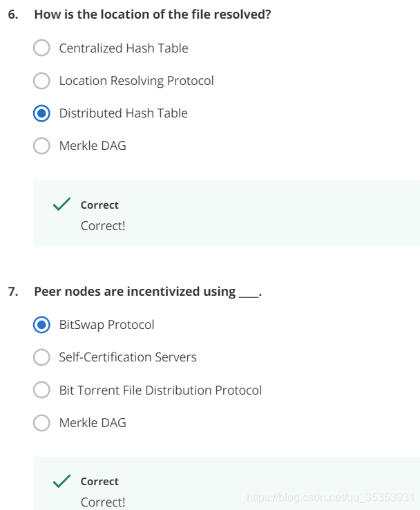
Task: Open the blog.csdn.net watermark link
Action: click(330, 498)
